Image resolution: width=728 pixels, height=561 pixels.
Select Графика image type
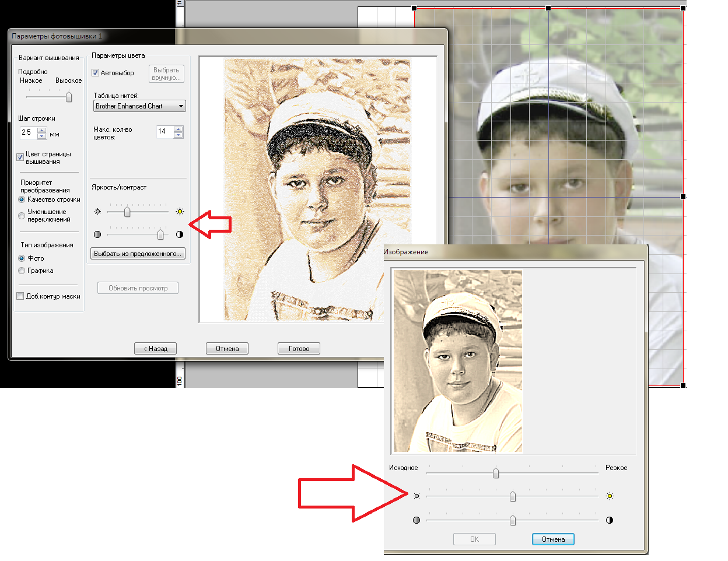[x=22, y=271]
